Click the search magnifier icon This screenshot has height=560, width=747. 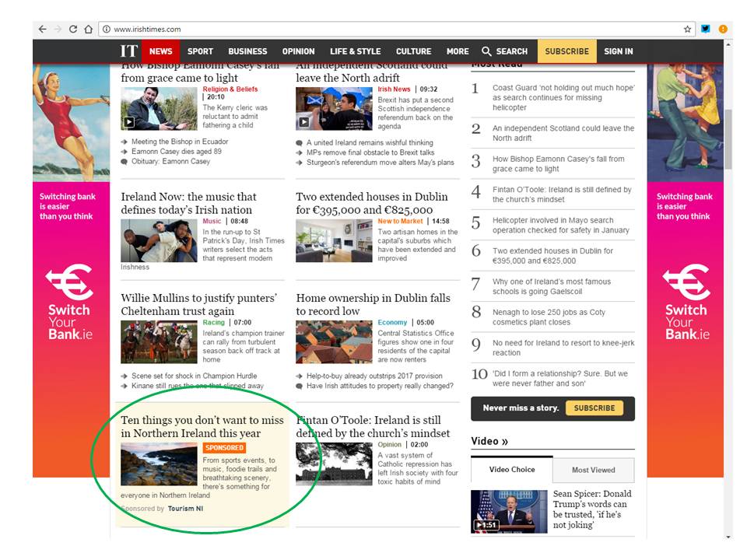[x=486, y=51]
